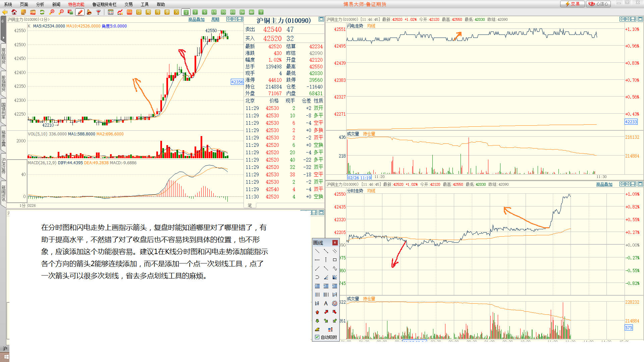Enable the 自动吸附 checkbox
This screenshot has width=644, height=362.
click(x=317, y=337)
